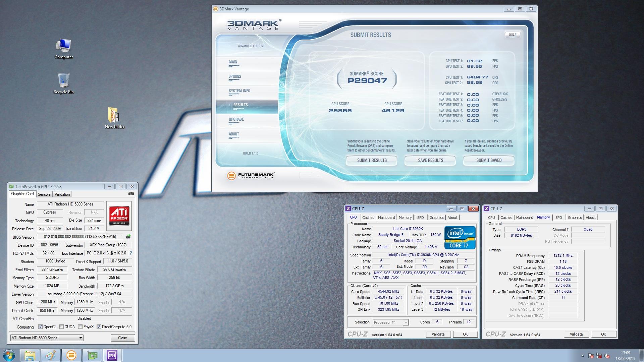Click OK in the left CPU-Z window

[465, 334]
